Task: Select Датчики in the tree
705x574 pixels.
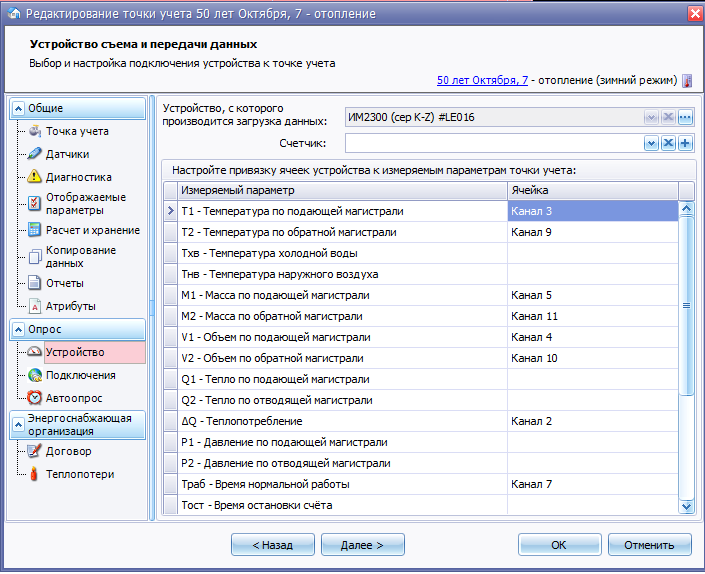Action: (x=67, y=154)
